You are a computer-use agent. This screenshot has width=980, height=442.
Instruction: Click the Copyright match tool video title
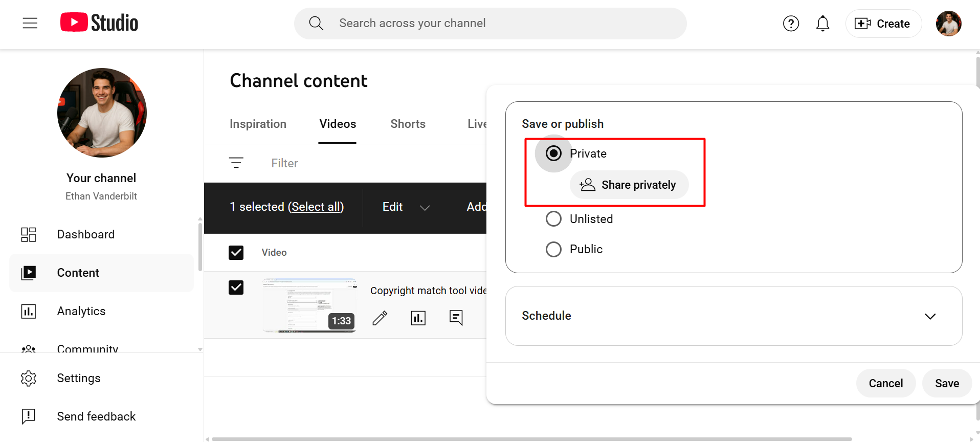point(428,291)
